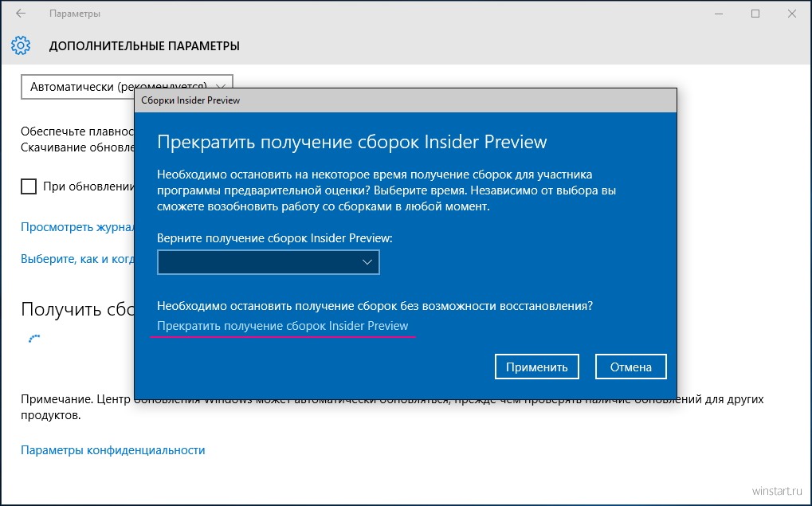This screenshot has height=506, width=812.
Task: Click the settings gear icon beside ДОПОЛНИТЕЛЬНЫЕ ПАРАМЕТРЫ
Action: (21, 45)
